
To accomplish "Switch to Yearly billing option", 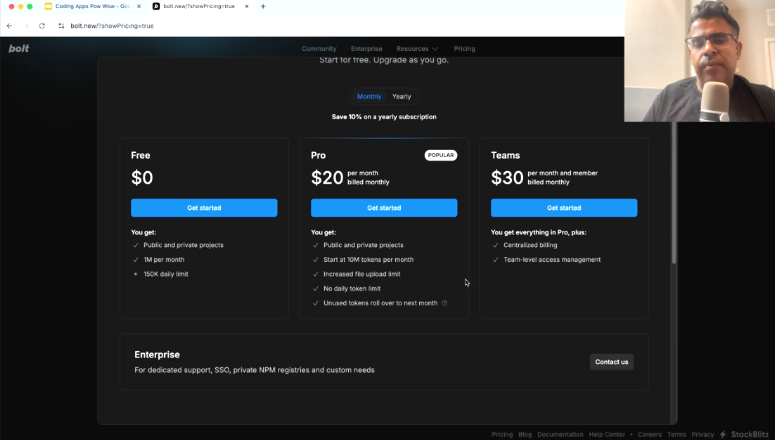I will pyautogui.click(x=401, y=96).
